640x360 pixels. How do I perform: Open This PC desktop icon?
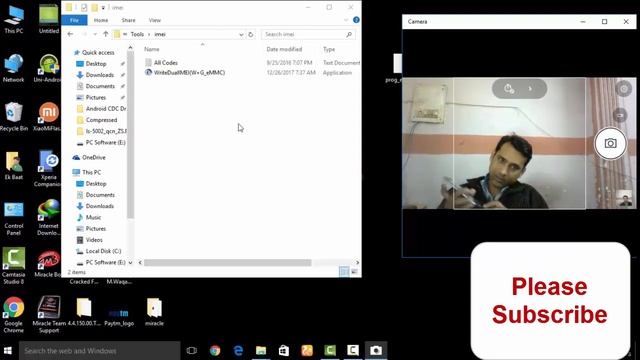tap(14, 20)
